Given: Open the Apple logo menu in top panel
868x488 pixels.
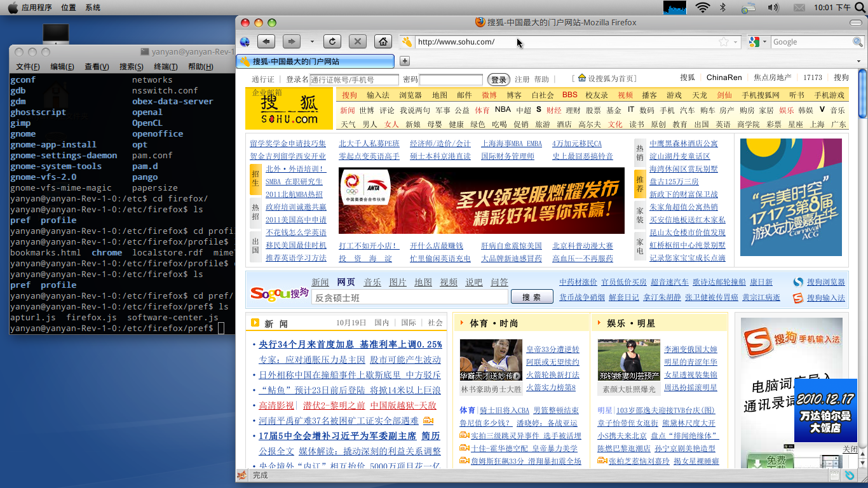Looking at the screenshot, I should (x=12, y=7).
